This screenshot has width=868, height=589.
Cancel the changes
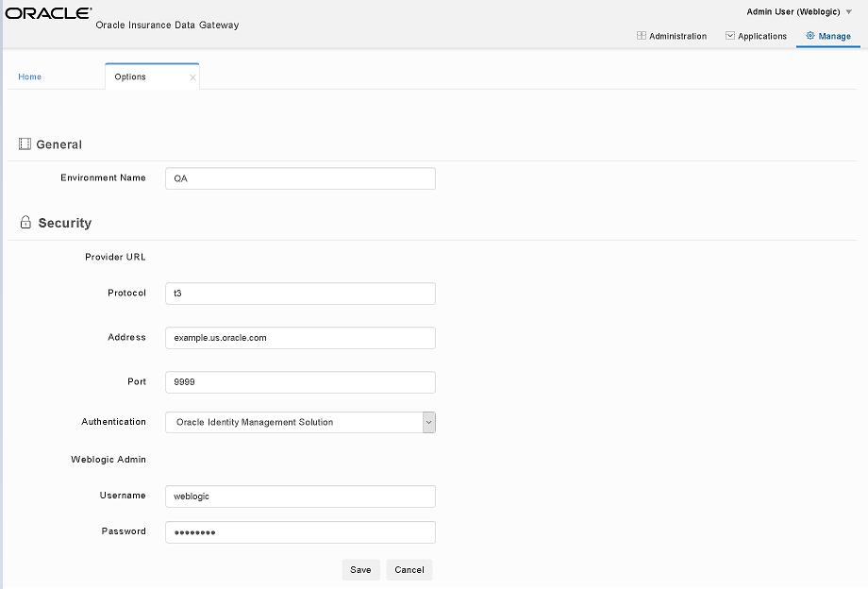coord(409,569)
